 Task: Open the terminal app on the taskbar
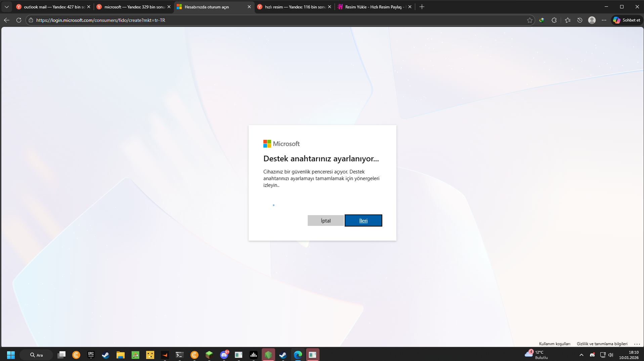[180, 355]
